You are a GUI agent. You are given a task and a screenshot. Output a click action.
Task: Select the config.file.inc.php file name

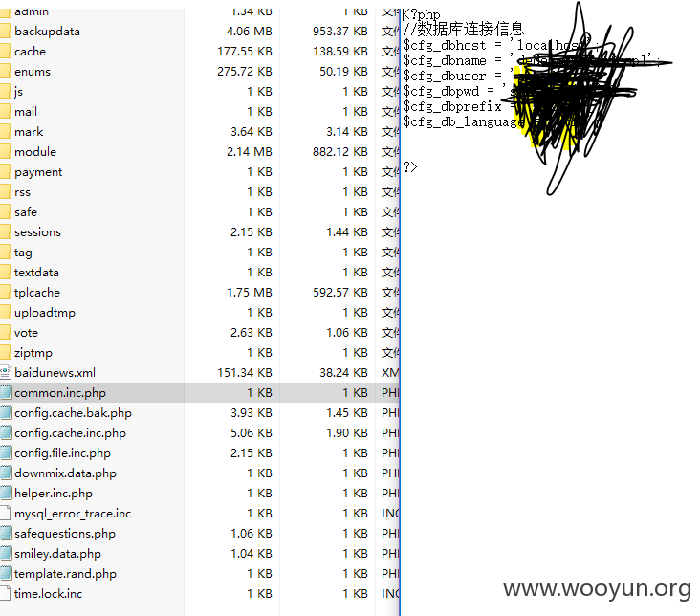coord(62,453)
